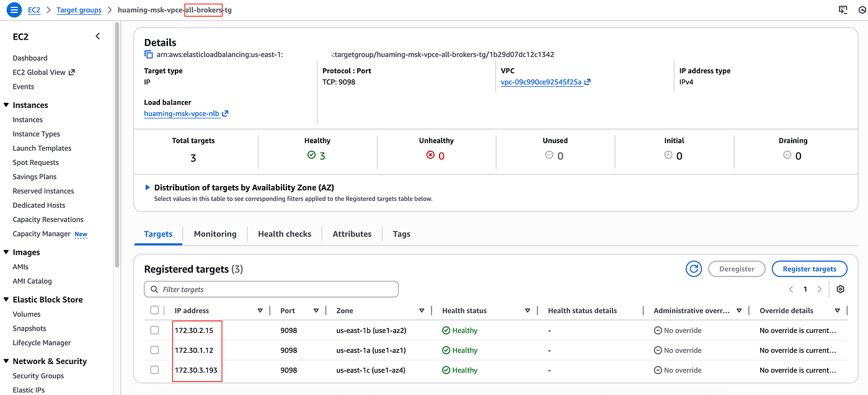Open Elastic IPs in sidebar
The height and width of the screenshot is (395, 868).
(29, 390)
